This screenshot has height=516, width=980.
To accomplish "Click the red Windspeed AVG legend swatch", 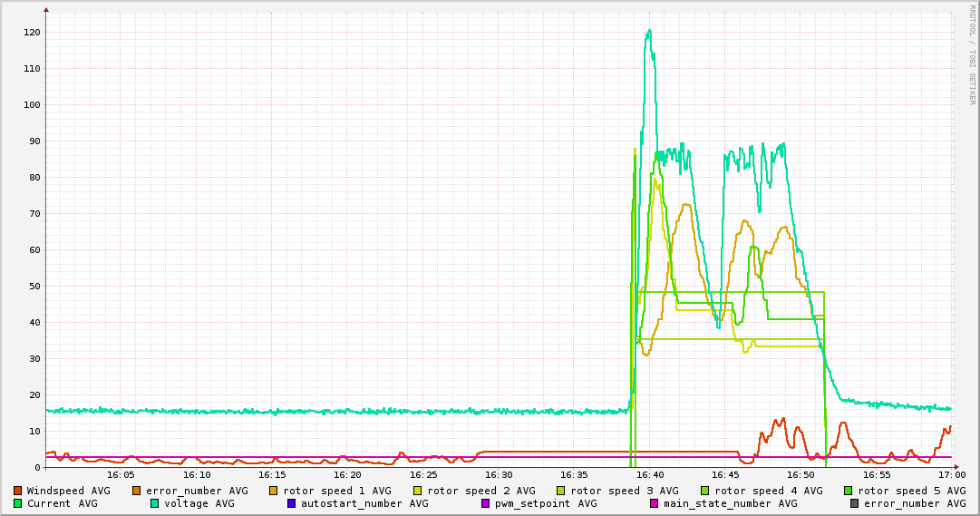I will (18, 491).
